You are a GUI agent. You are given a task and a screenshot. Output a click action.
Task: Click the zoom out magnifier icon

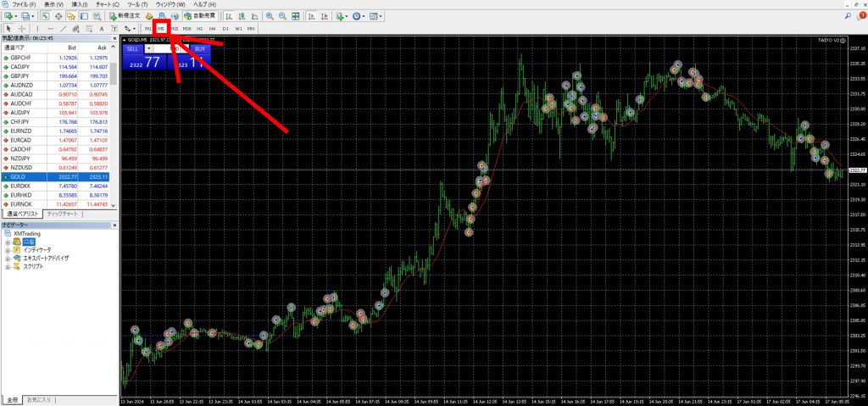[281, 16]
